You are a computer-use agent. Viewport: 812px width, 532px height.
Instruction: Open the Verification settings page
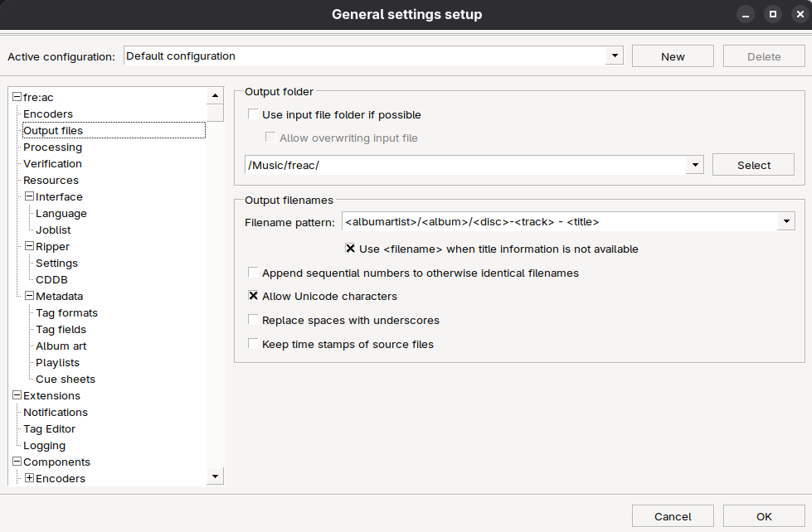tap(52, 163)
